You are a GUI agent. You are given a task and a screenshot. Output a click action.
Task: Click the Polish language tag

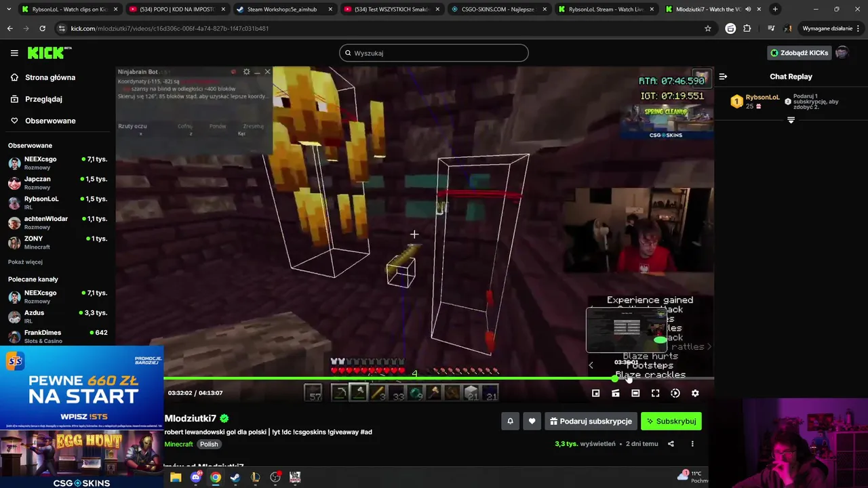(x=209, y=444)
